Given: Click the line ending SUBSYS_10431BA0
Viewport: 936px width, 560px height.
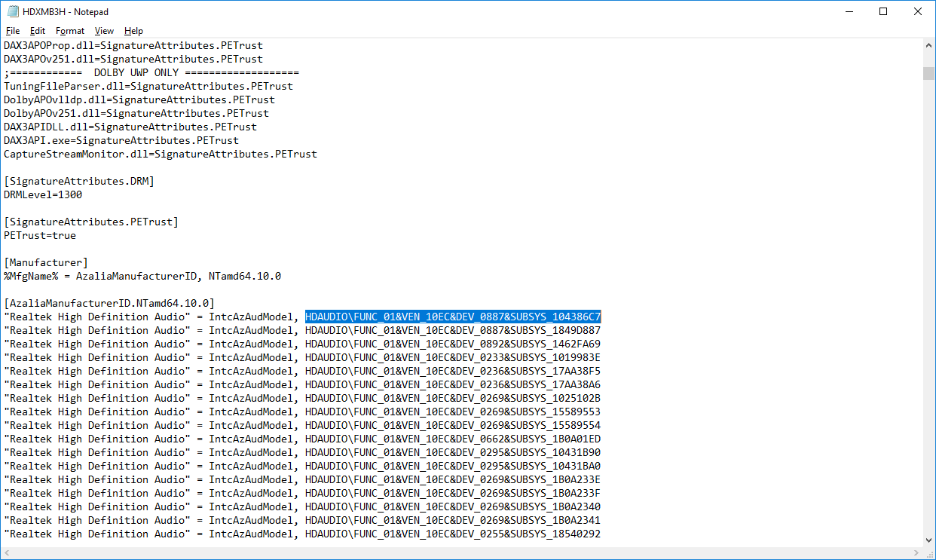Looking at the screenshot, I should click(302, 466).
